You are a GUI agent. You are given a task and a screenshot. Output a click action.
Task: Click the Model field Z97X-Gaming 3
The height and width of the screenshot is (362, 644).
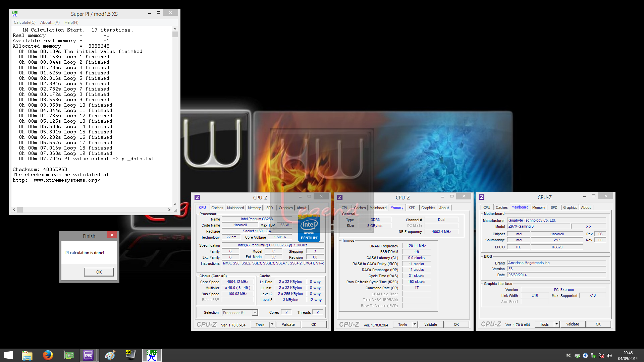pos(539,227)
